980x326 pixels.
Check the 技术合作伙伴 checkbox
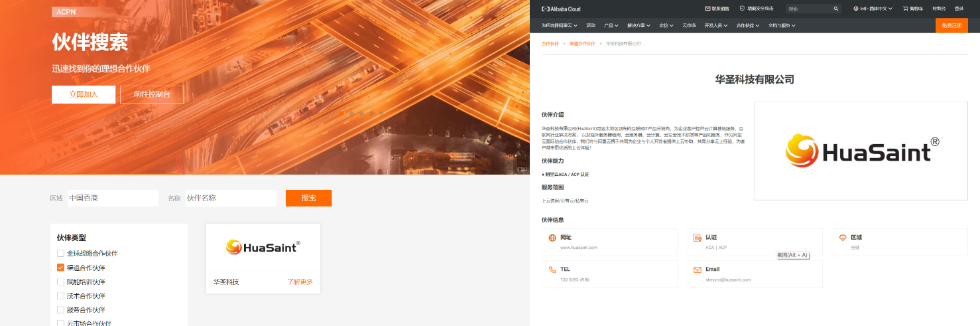61,295
